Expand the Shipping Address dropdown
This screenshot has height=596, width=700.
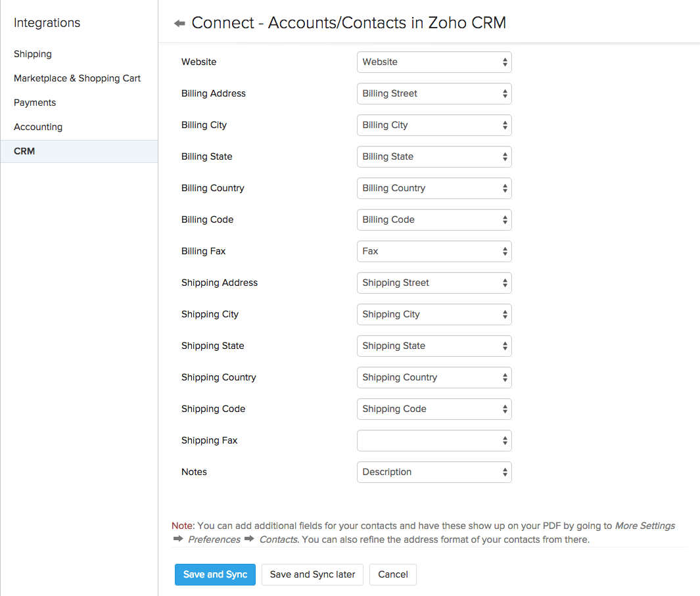pos(434,283)
